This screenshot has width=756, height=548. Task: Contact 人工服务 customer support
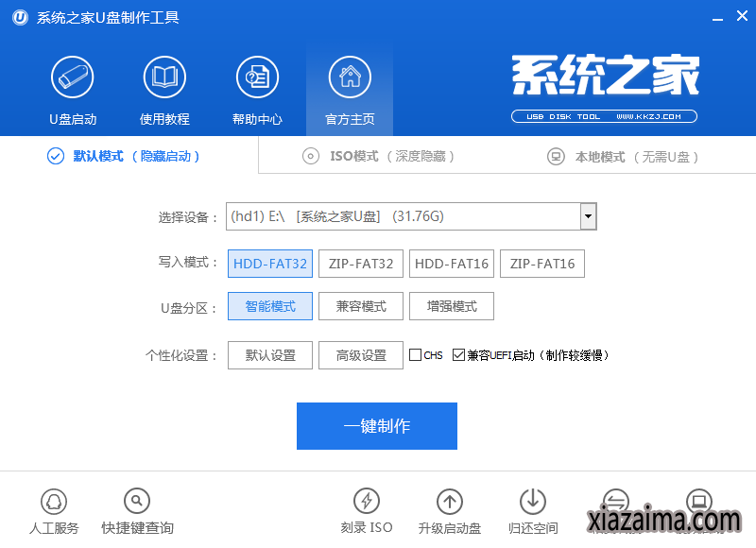click(54, 511)
